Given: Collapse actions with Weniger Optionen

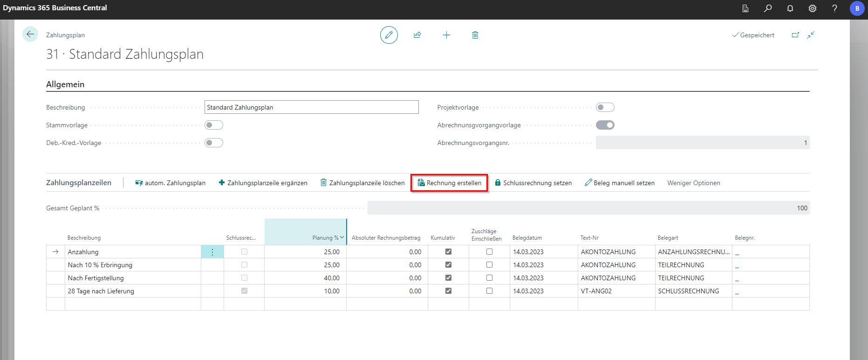Looking at the screenshot, I should click(693, 183).
